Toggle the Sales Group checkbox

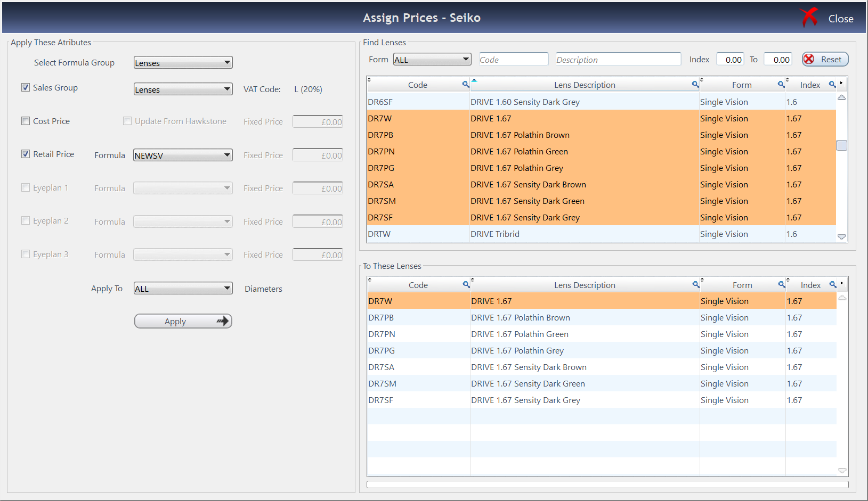tap(26, 87)
